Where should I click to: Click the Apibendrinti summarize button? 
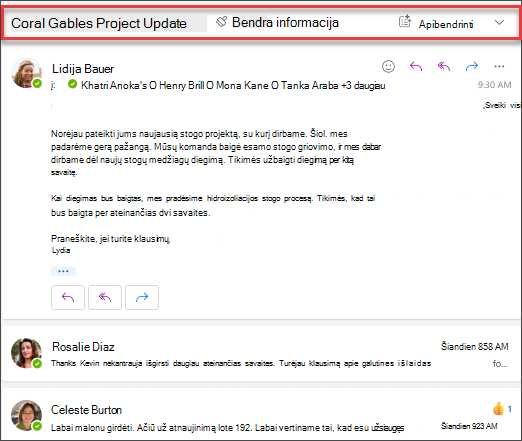446,24
